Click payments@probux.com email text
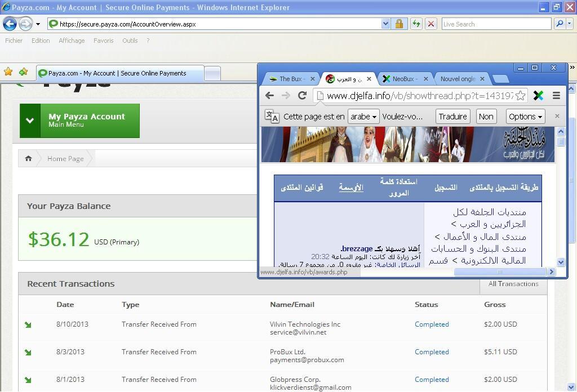The height and width of the screenshot is (392, 577). point(307,360)
